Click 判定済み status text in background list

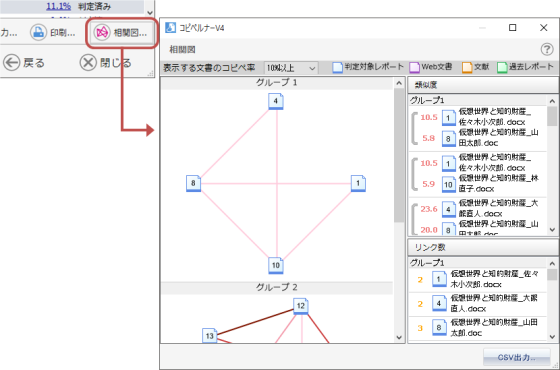tap(94, 6)
